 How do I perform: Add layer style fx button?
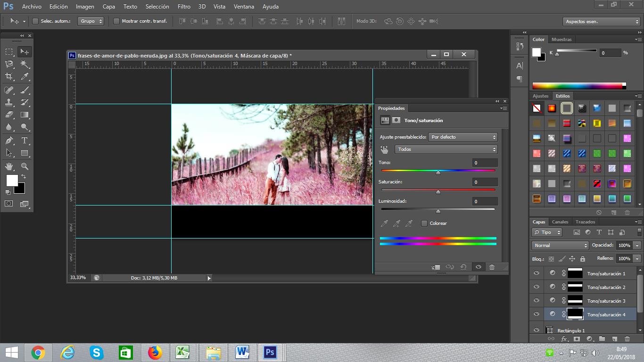pyautogui.click(x=564, y=339)
